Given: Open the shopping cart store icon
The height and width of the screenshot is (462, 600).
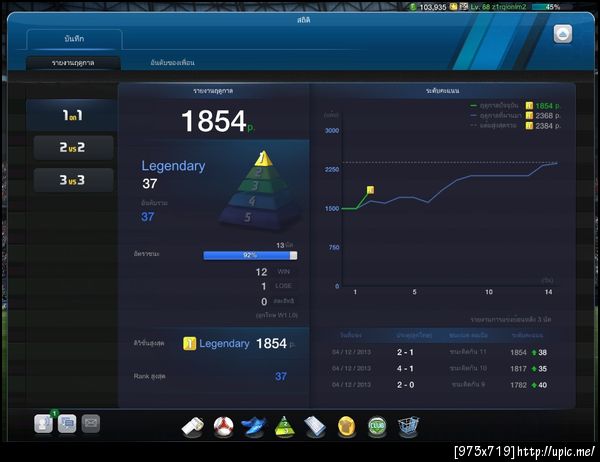Looking at the screenshot, I should point(408,426).
